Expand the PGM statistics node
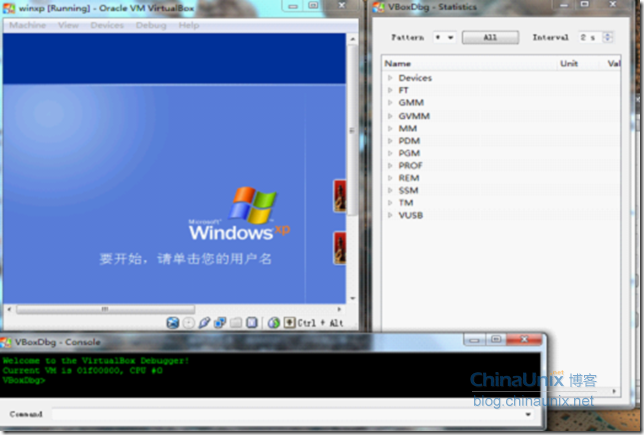Screen dimensions: 644x435 (x=390, y=153)
